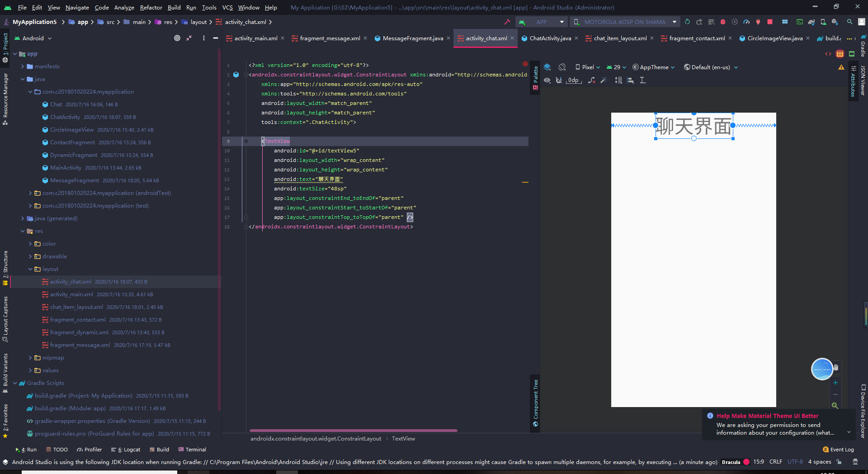
Task: Click Sync Project with Gradle Files icon
Action: click(x=811, y=22)
